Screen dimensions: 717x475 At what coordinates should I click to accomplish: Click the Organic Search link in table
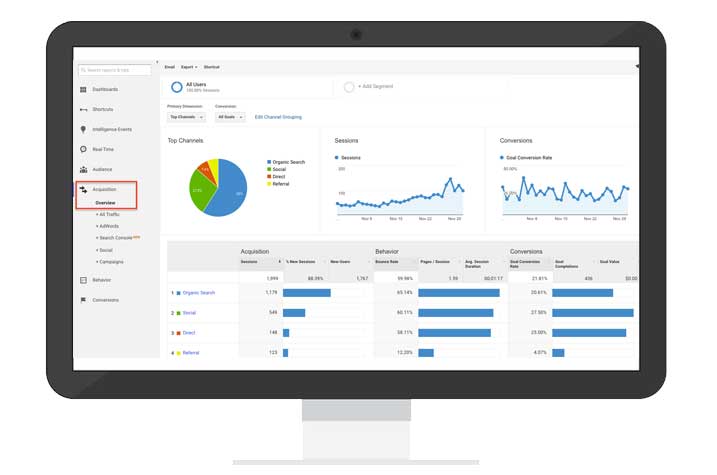click(x=198, y=293)
